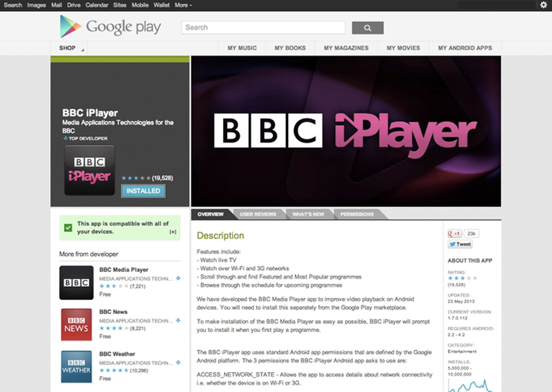This screenshot has height=392, width=552.
Task: Open My Movies section
Action: point(403,48)
